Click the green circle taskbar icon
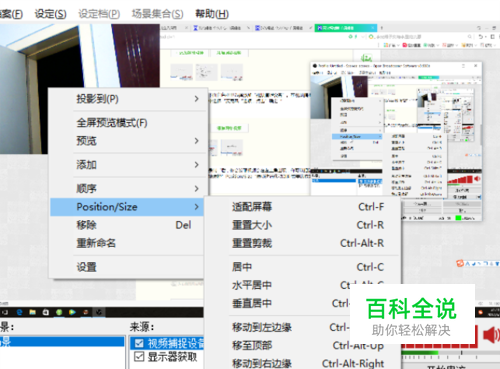Image resolution: width=500 pixels, height=369 pixels. (59, 312)
